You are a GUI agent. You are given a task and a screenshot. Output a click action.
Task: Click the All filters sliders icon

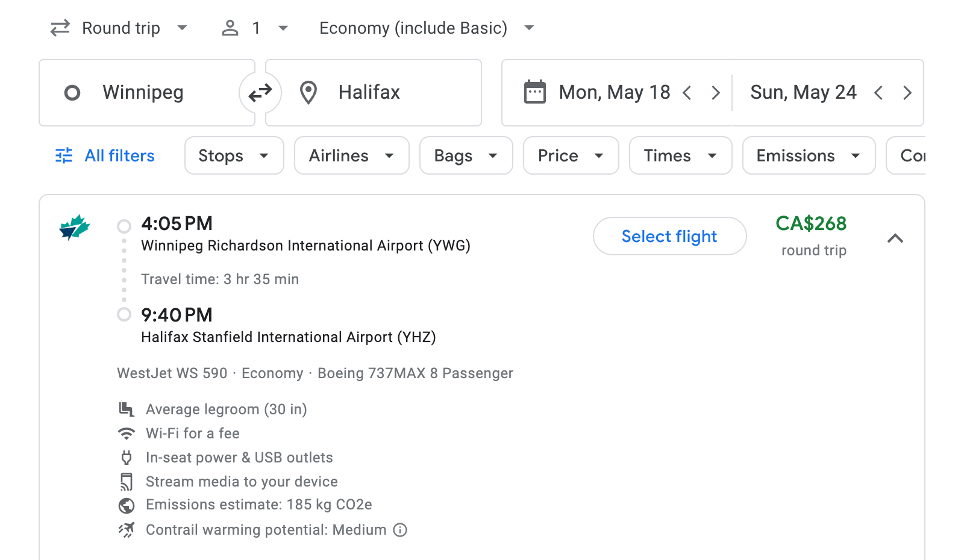[x=63, y=155]
